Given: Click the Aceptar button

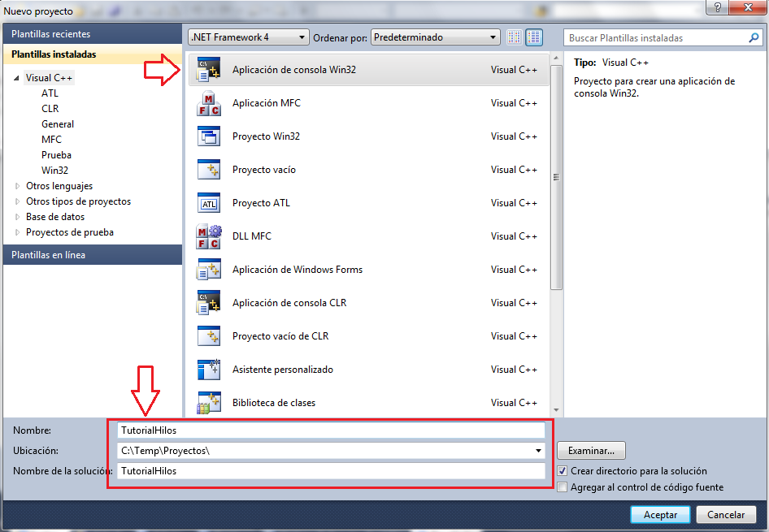Looking at the screenshot, I should click(x=660, y=514).
